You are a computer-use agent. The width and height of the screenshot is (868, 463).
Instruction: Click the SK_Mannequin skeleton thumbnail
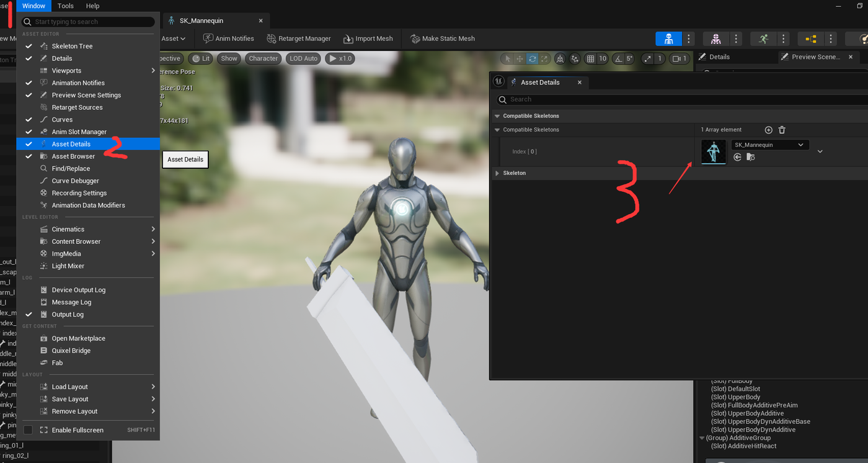pos(714,151)
